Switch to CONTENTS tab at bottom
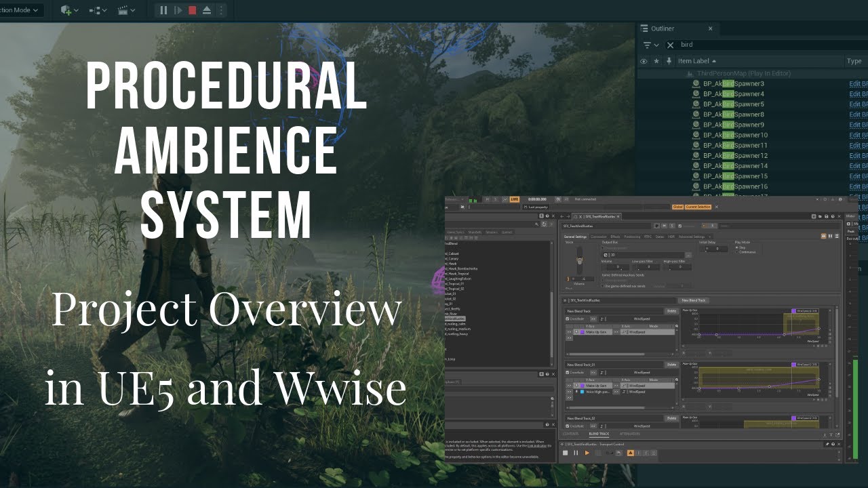Viewport: 868px width, 488px height. pyautogui.click(x=571, y=434)
